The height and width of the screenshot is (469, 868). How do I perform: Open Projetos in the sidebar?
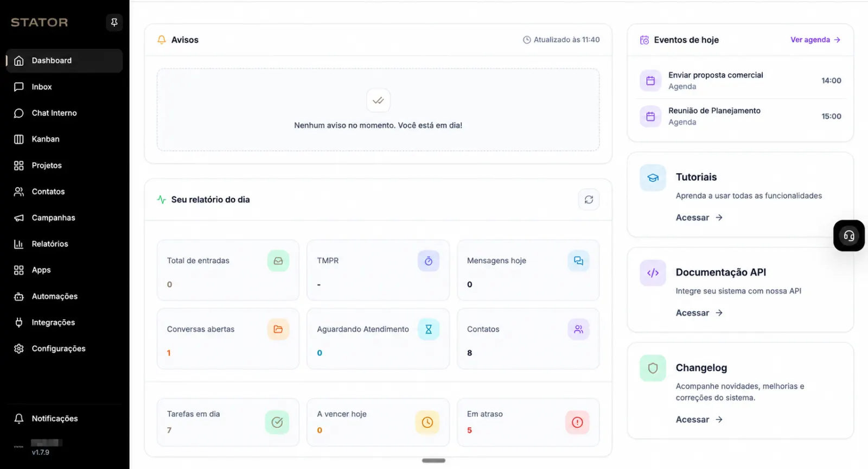pos(65,166)
